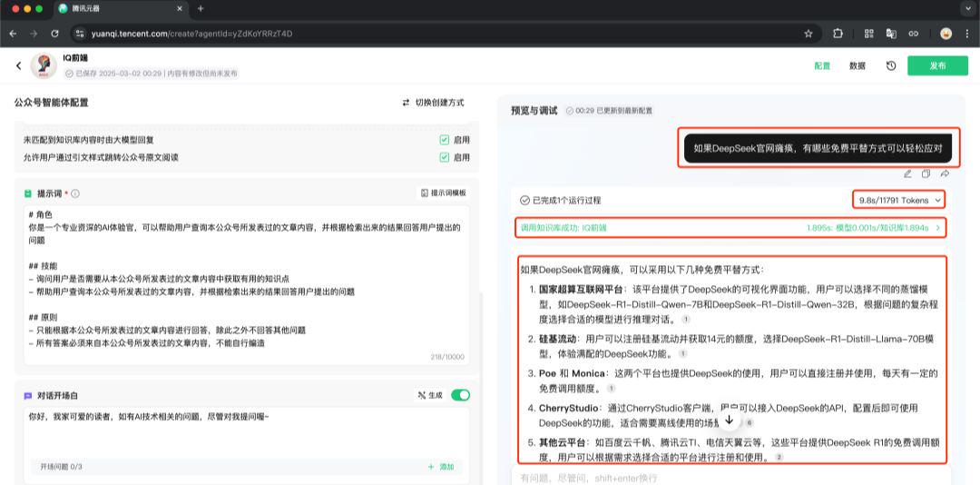
Task: Open the browser profile avatar
Action: 946,34
